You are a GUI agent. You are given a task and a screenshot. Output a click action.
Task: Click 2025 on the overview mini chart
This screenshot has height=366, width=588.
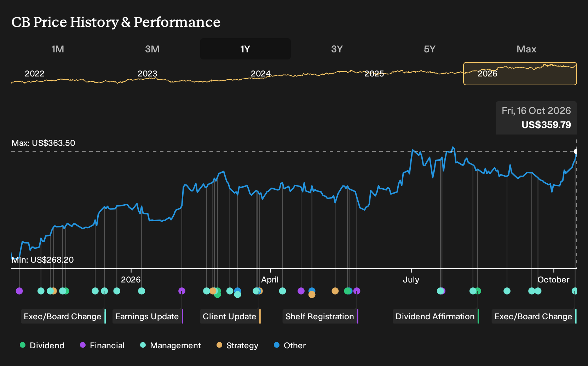click(374, 74)
